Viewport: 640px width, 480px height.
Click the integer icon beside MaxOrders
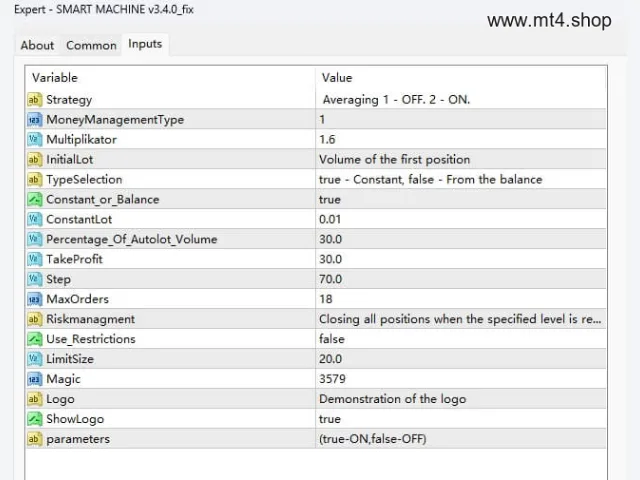click(35, 299)
